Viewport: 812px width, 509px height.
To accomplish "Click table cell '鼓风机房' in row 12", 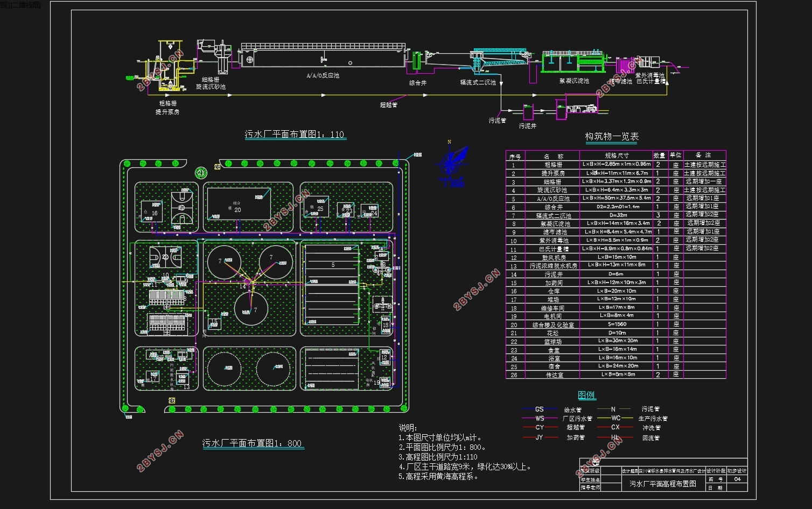I will pyautogui.click(x=553, y=258).
